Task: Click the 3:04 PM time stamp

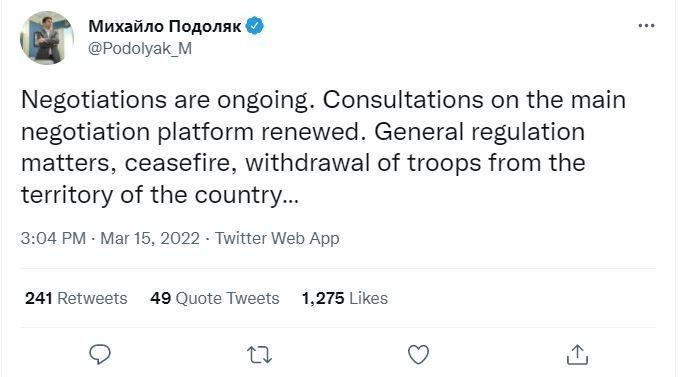Action: tap(53, 238)
